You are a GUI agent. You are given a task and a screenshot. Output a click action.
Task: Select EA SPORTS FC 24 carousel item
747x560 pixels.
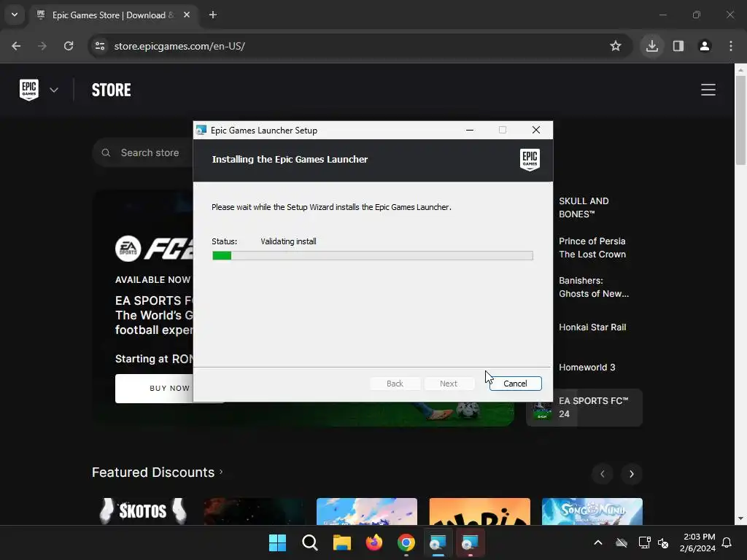pos(584,408)
